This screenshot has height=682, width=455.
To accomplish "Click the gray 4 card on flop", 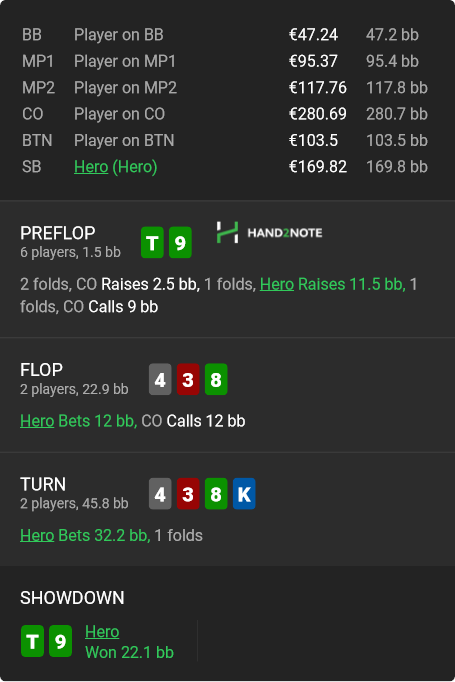I will coord(160,379).
